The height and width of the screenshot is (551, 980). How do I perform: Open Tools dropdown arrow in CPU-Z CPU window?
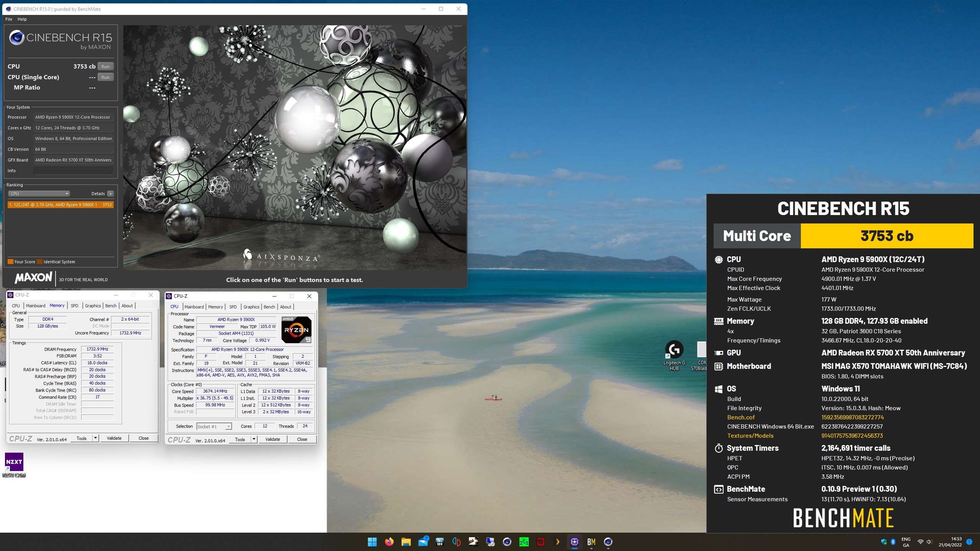pyautogui.click(x=254, y=440)
